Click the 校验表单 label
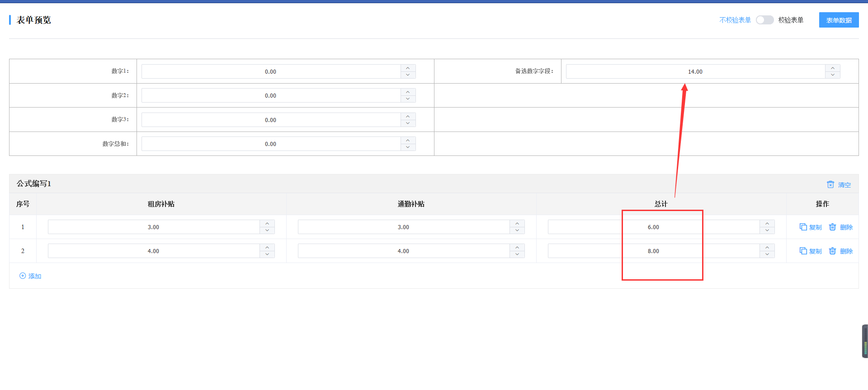The width and height of the screenshot is (868, 390). click(791, 20)
